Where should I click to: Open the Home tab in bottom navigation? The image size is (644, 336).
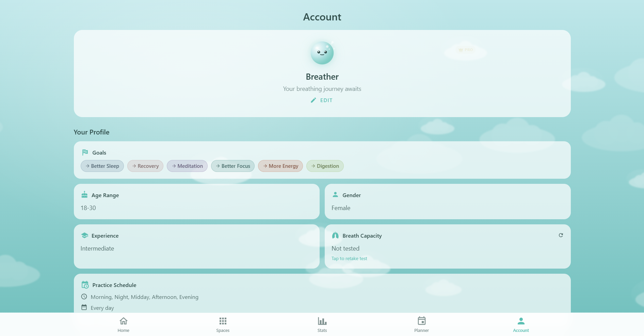pyautogui.click(x=123, y=324)
